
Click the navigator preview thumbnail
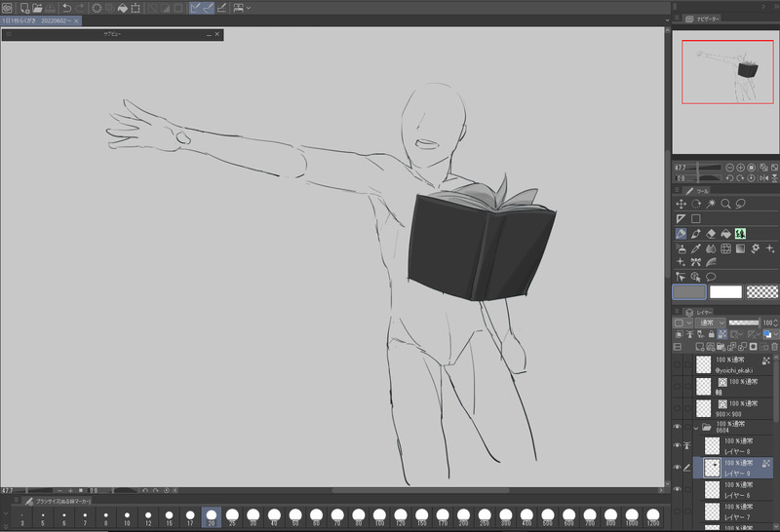[726, 92]
